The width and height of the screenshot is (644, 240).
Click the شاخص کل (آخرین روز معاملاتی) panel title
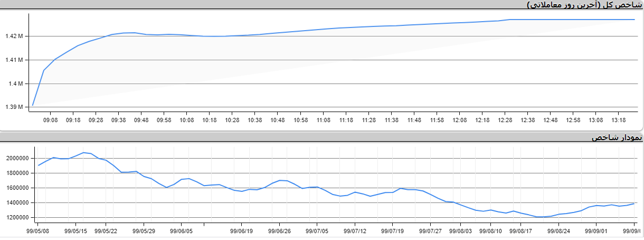coord(584,5)
